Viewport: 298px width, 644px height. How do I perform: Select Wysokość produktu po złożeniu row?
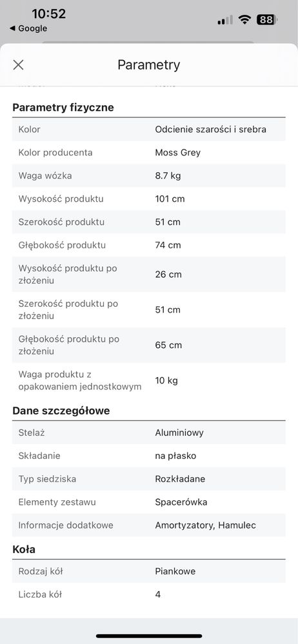[x=149, y=275]
